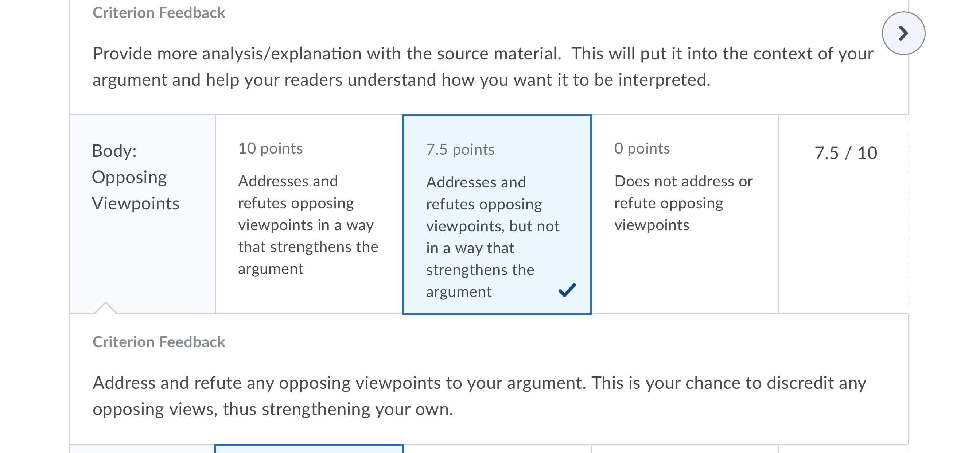This screenshot has width=980, height=453.
Task: Click the lower Criterion Feedback heading
Action: coord(159,342)
